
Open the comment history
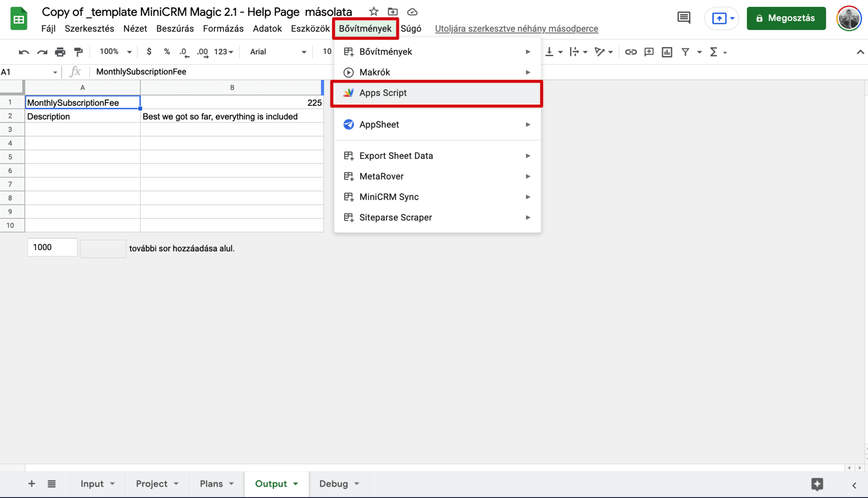(x=684, y=18)
